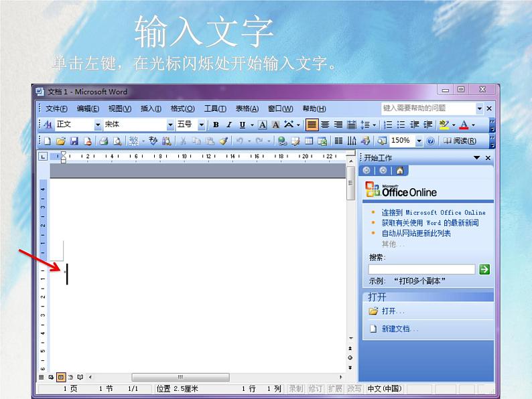Click the 自动从网站更新此列表 link
Screen dimensions: 532x399
(416, 233)
